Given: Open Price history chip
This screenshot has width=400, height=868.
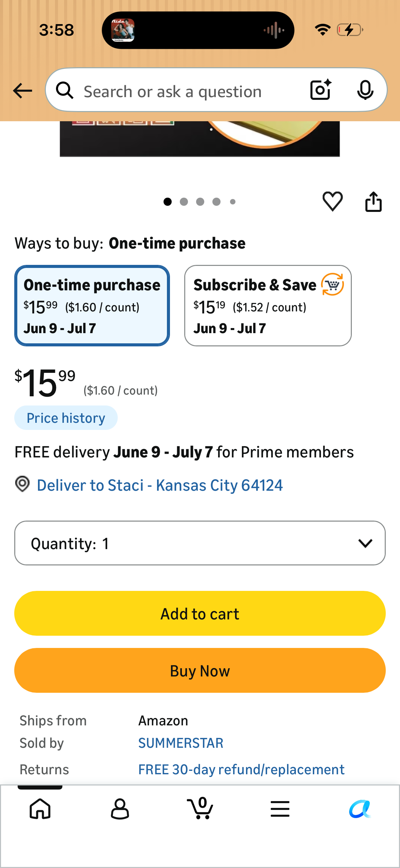Looking at the screenshot, I should [x=66, y=418].
